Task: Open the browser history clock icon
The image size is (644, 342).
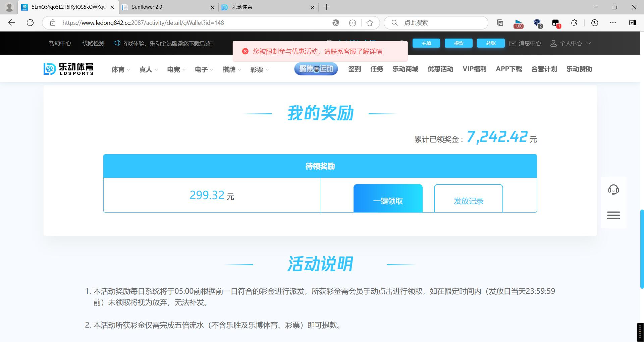Action: pyautogui.click(x=594, y=23)
